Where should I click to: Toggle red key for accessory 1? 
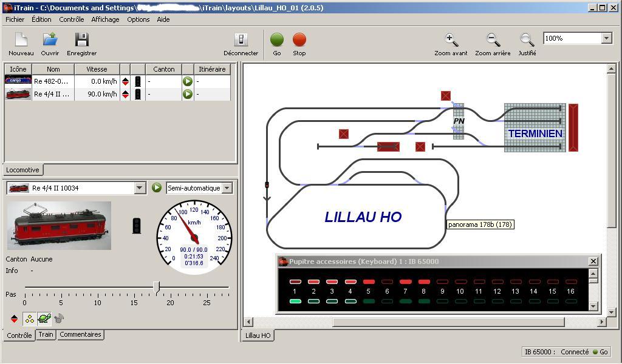(x=295, y=281)
